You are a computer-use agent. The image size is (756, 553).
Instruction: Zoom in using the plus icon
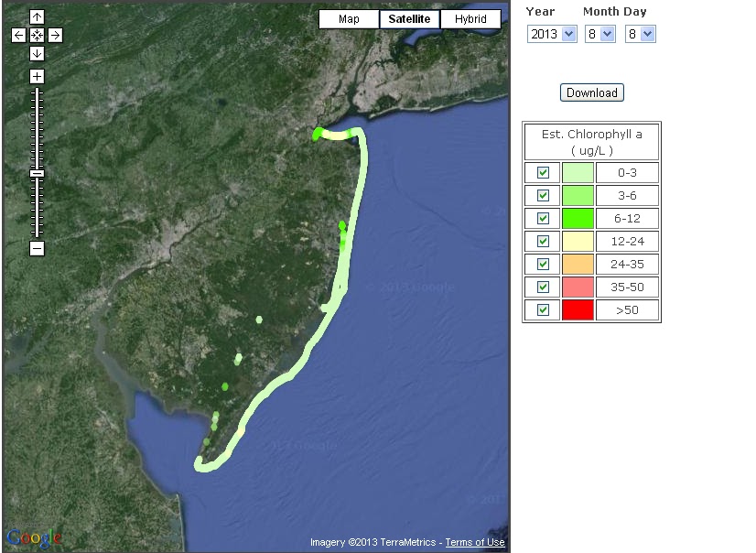click(37, 76)
